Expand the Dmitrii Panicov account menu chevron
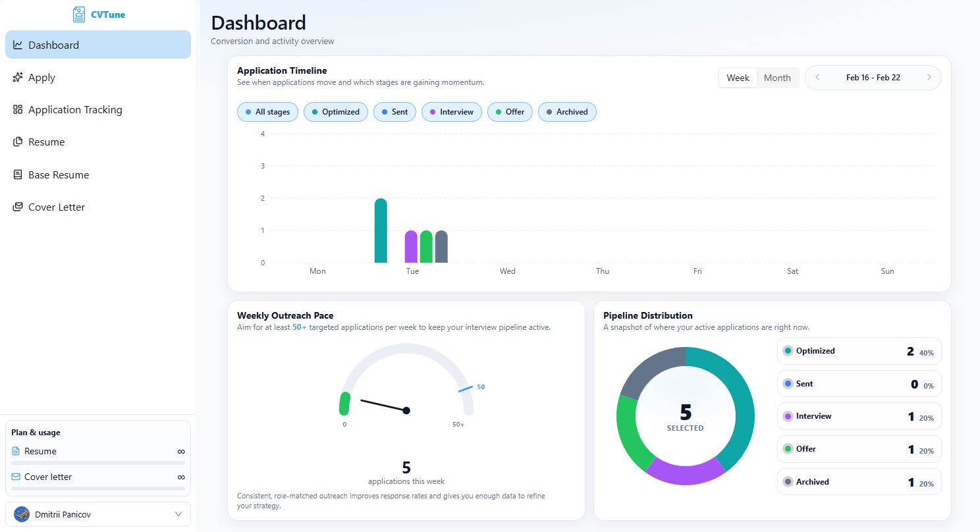Image resolution: width=980 pixels, height=532 pixels. [178, 514]
